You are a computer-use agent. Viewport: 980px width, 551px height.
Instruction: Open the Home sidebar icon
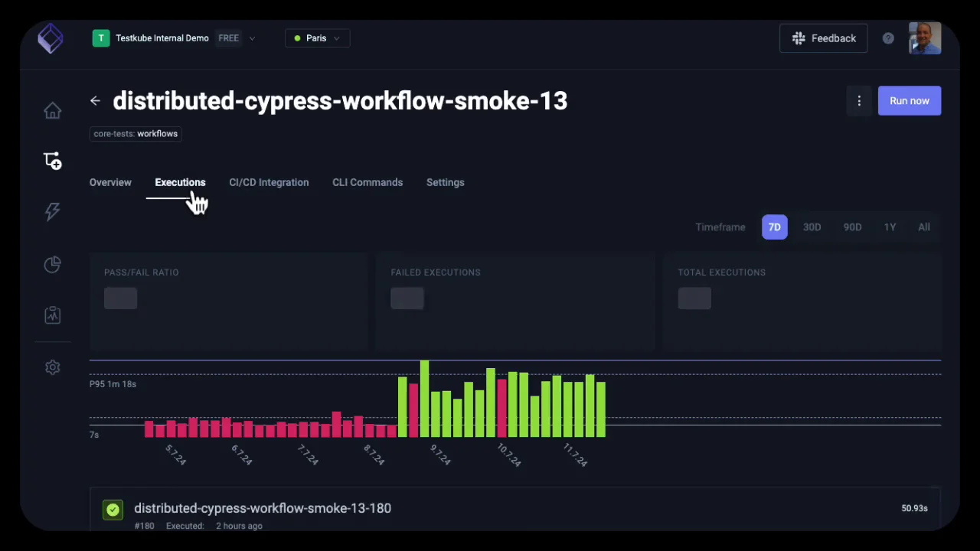[52, 111]
